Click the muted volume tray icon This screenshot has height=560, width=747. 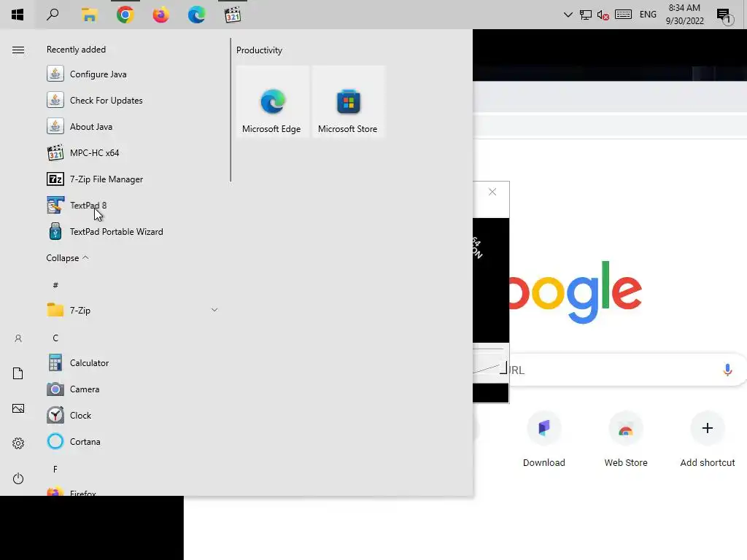(x=603, y=15)
